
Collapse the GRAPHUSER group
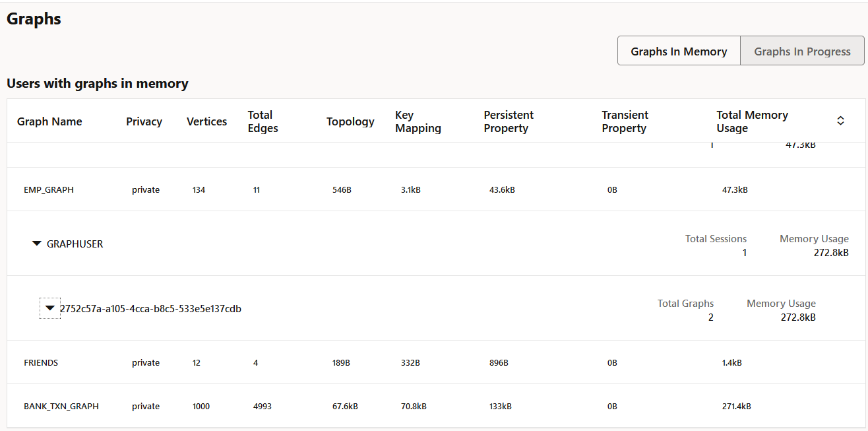(x=37, y=244)
